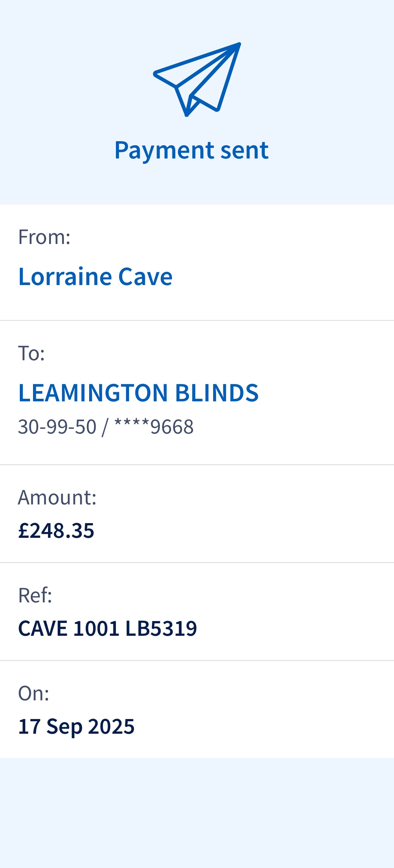Select the reference CAVE 1001 LB5319

click(107, 628)
